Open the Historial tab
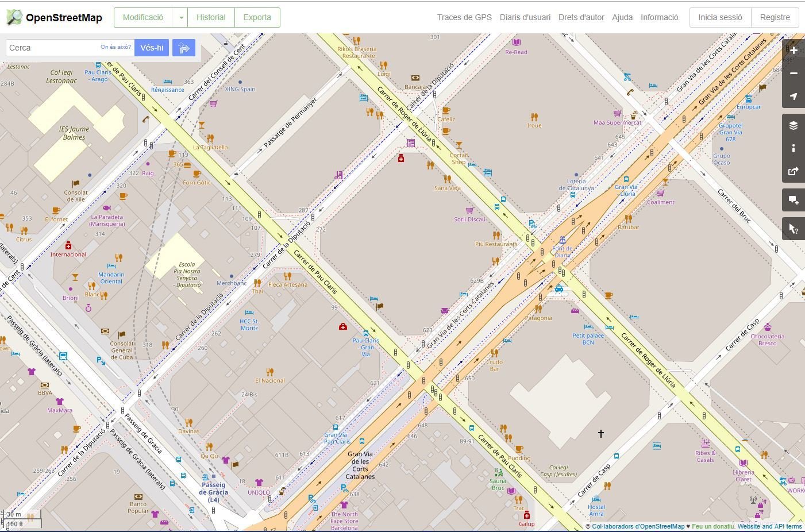The height and width of the screenshot is (532, 805). click(x=211, y=17)
